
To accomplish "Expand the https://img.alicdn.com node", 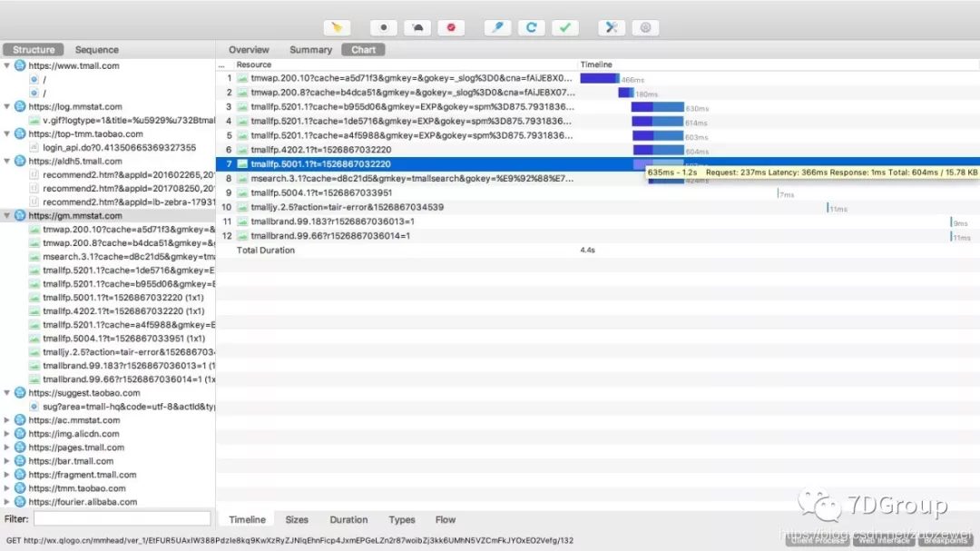I will pyautogui.click(x=7, y=434).
